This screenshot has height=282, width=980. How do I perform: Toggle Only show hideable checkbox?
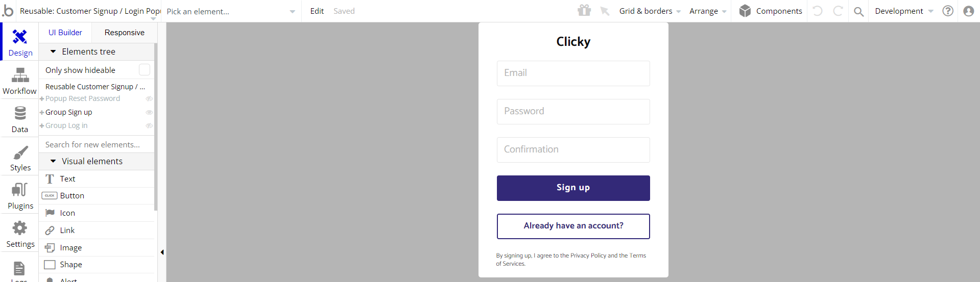click(x=145, y=69)
